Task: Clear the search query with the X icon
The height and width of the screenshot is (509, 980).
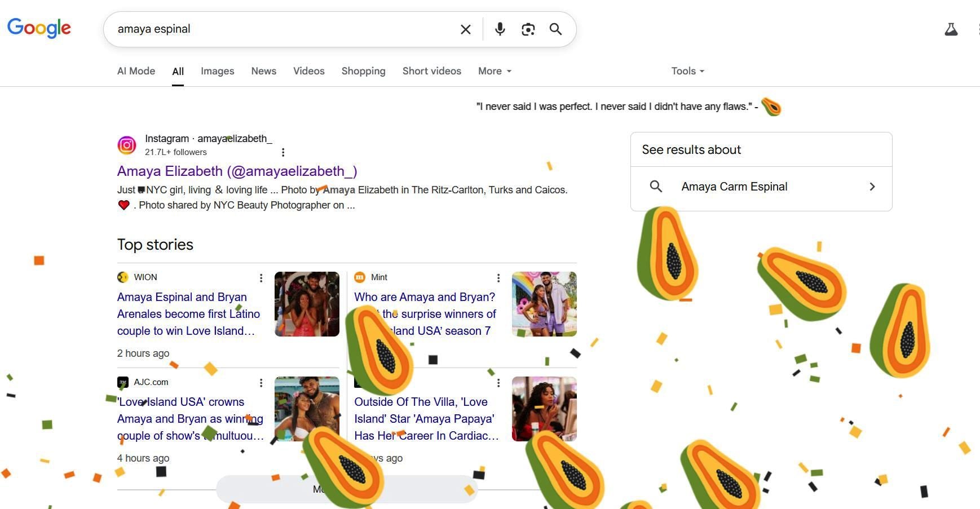Action: (x=465, y=29)
